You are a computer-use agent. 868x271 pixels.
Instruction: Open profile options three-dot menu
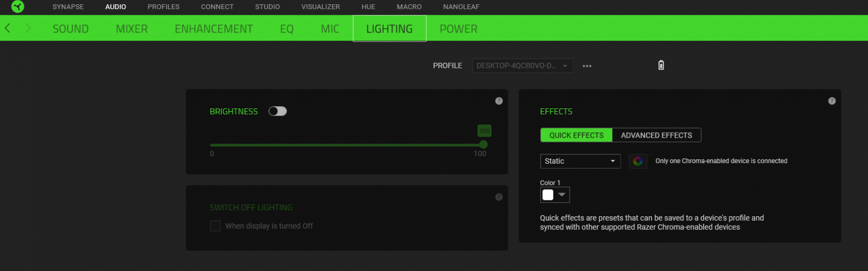(x=587, y=66)
